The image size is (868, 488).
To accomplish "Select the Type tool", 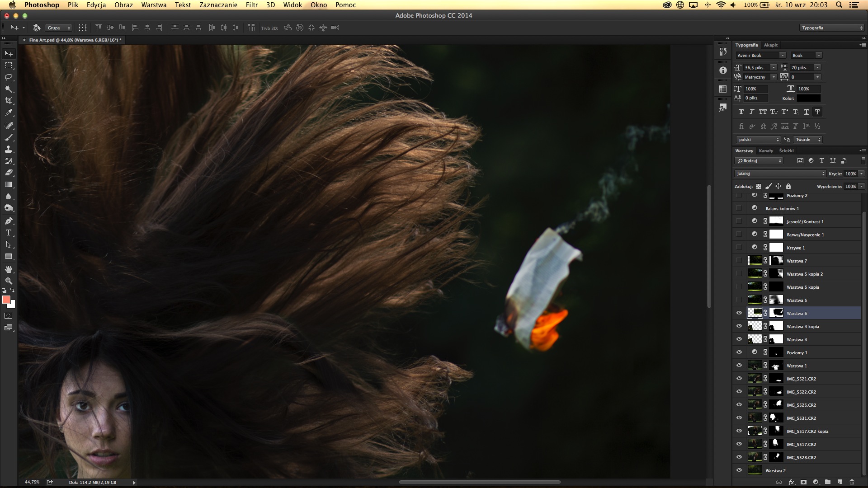I will [x=8, y=232].
